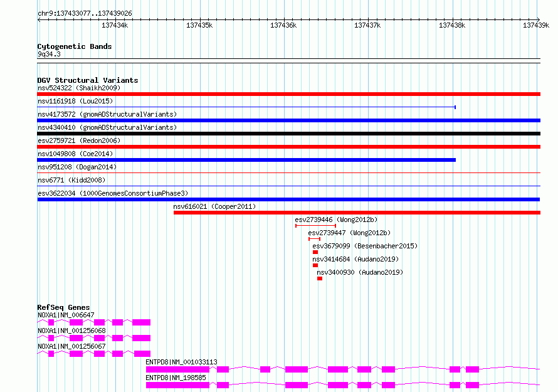Click the nsv3414684 (Audano2019) red square
Screen dimensions: 558x392
(315, 265)
